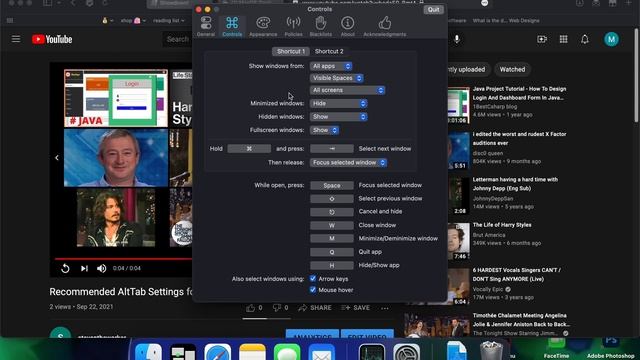640x360 pixels.
Task: Click the dislike thumbs-down icon
Action: point(276,308)
